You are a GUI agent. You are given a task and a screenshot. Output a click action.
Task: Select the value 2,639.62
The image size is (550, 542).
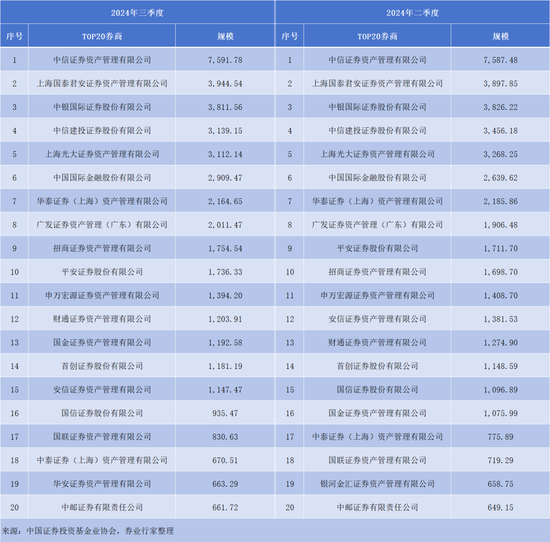501,178
